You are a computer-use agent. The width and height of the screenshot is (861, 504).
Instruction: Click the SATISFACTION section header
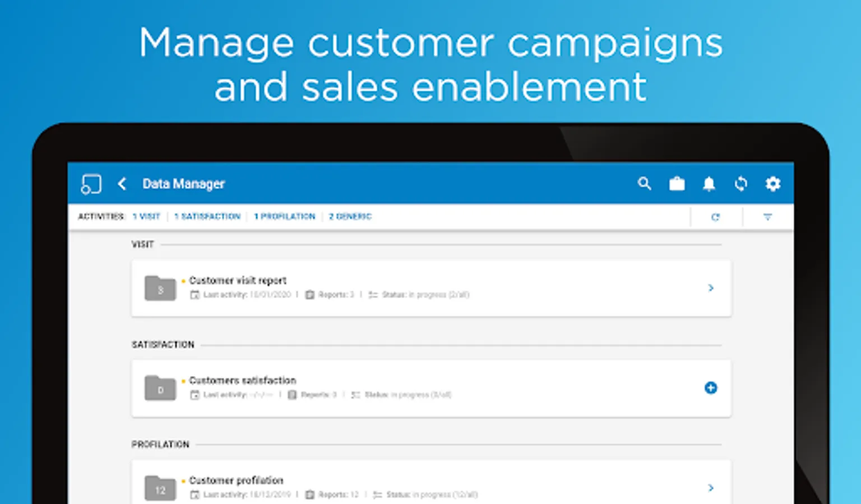[x=163, y=344]
